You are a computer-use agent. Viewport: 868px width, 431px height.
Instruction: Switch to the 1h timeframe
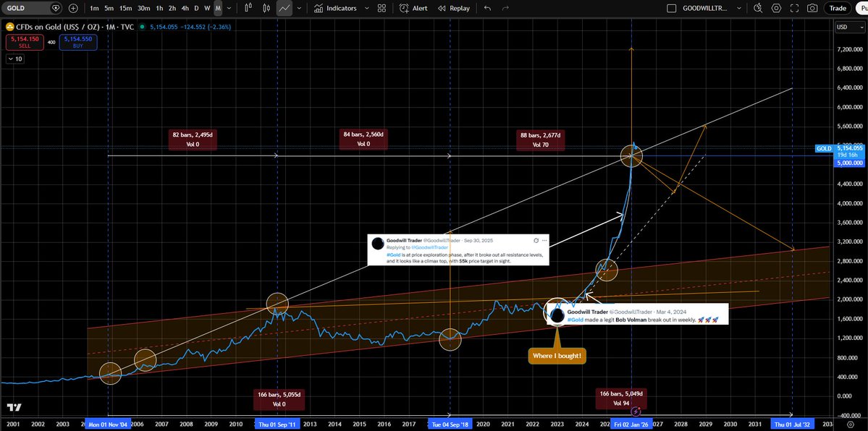pos(159,8)
